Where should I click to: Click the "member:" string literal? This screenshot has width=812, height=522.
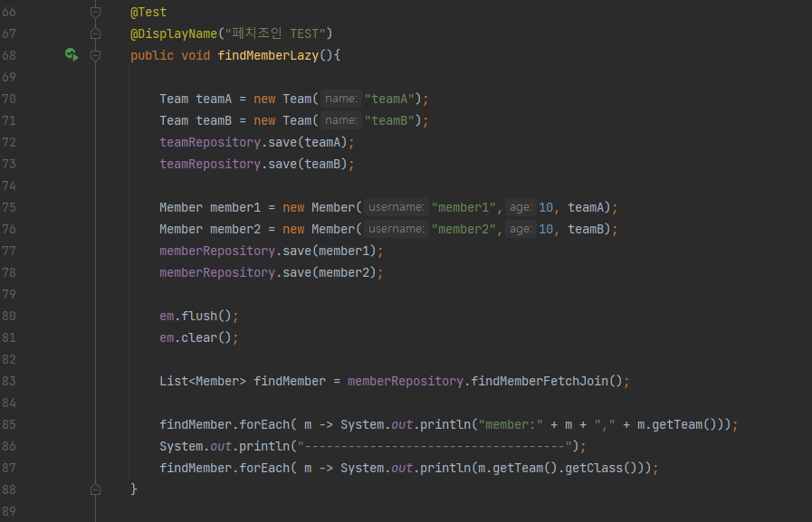511,424
